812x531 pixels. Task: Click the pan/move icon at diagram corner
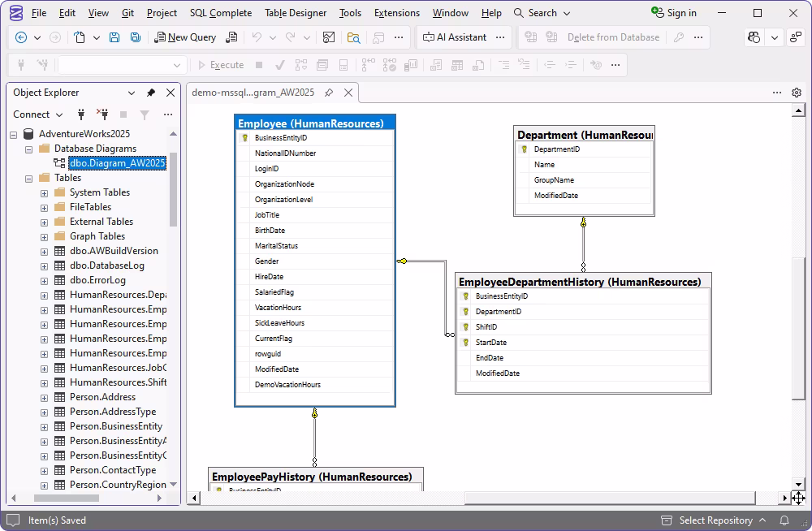pos(798,499)
